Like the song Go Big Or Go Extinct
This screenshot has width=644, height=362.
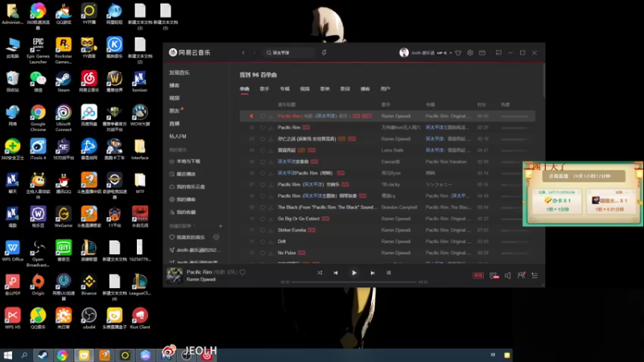(x=262, y=219)
